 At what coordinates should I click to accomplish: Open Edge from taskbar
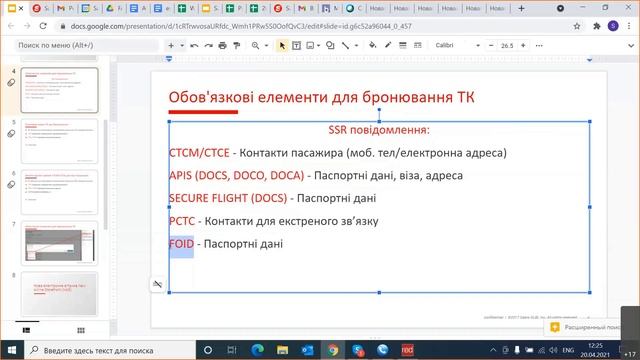coord(258,350)
